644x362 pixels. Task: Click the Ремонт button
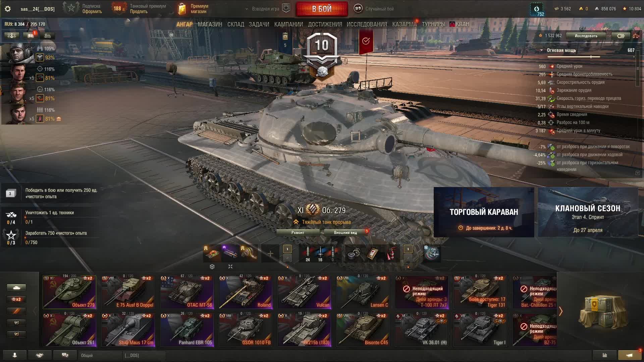pyautogui.click(x=298, y=233)
